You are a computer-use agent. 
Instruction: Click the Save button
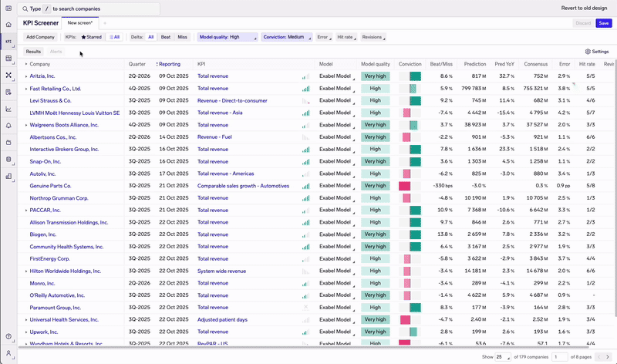coord(604,23)
